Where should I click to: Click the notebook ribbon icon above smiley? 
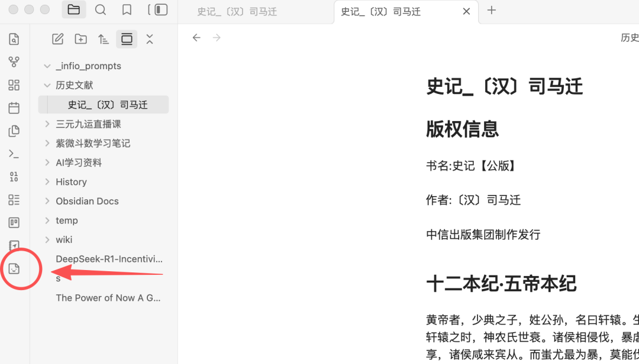(14, 245)
